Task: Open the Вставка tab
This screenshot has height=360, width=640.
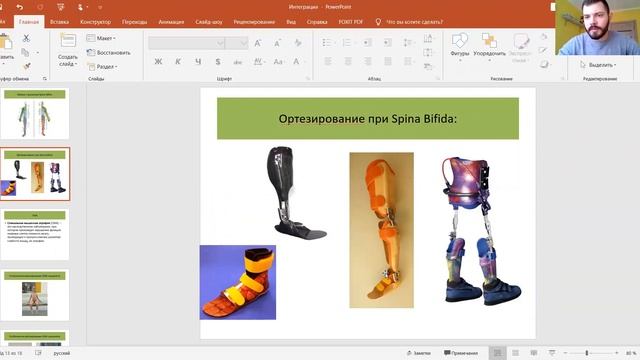Action: 59,22
